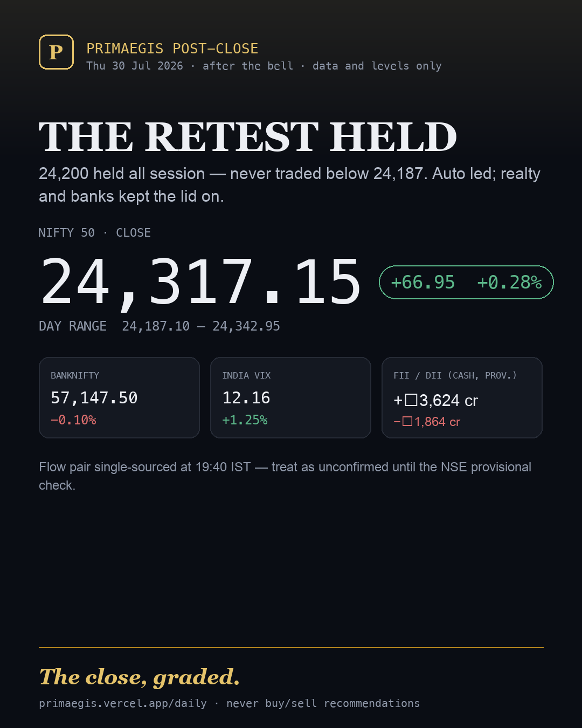Select the NIFTY 50 · CLOSE label
582x728 pixels.
[94, 232]
